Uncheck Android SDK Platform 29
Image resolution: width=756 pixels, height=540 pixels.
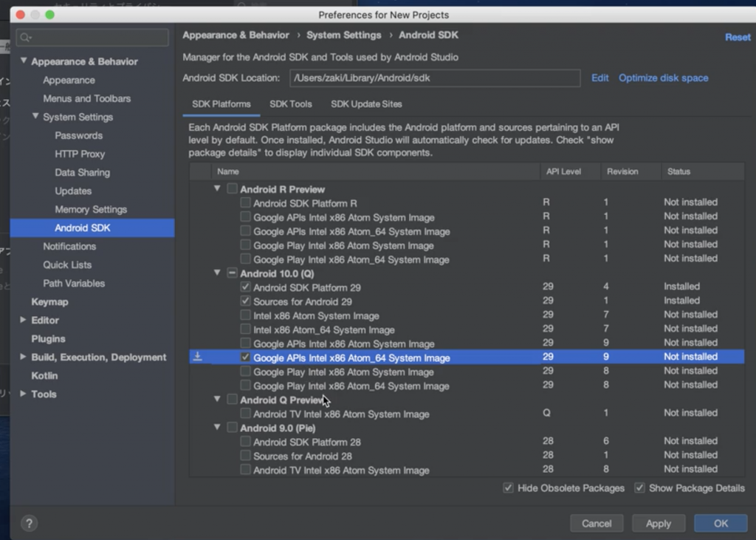click(x=245, y=287)
